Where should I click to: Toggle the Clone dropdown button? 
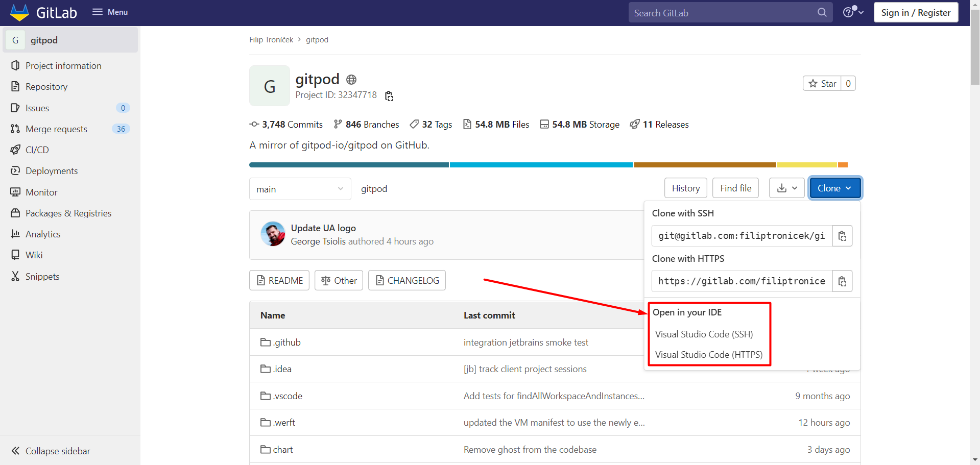point(835,188)
